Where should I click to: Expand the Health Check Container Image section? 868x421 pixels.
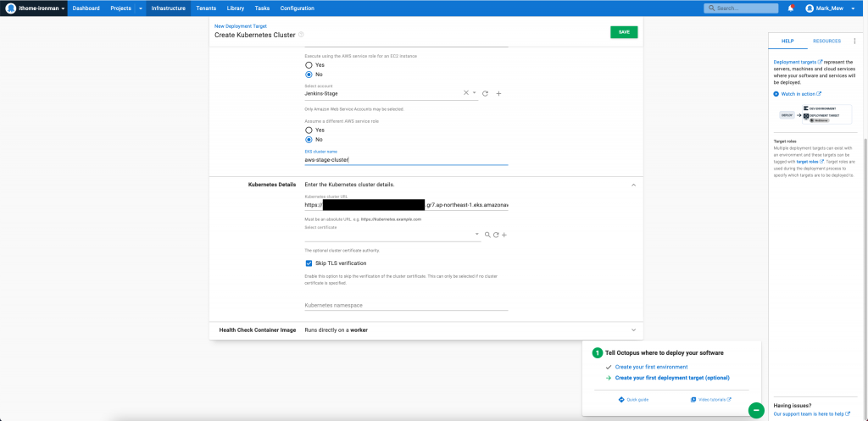click(634, 330)
